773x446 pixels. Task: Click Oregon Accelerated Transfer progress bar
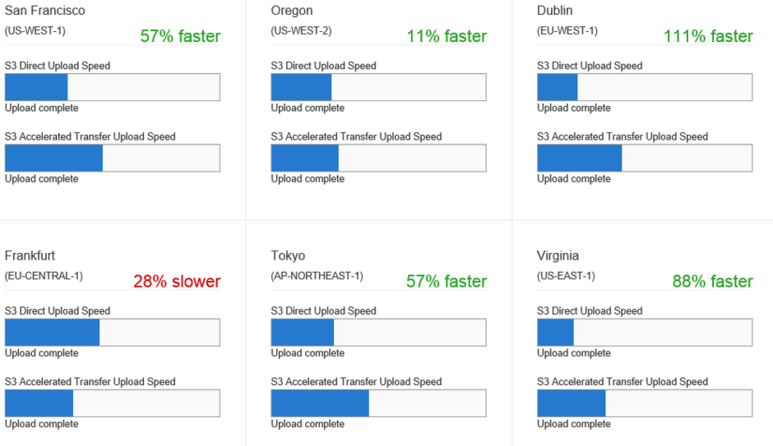379,158
